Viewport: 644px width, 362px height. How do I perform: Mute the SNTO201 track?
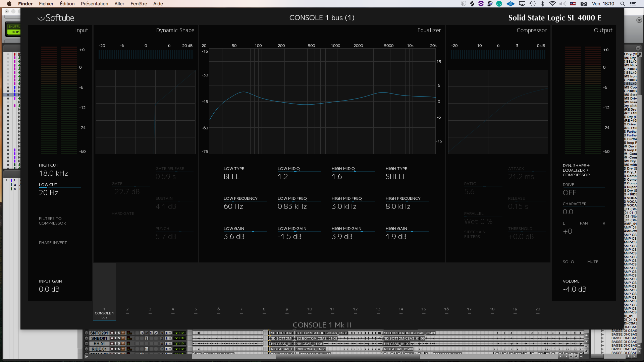click(123, 333)
